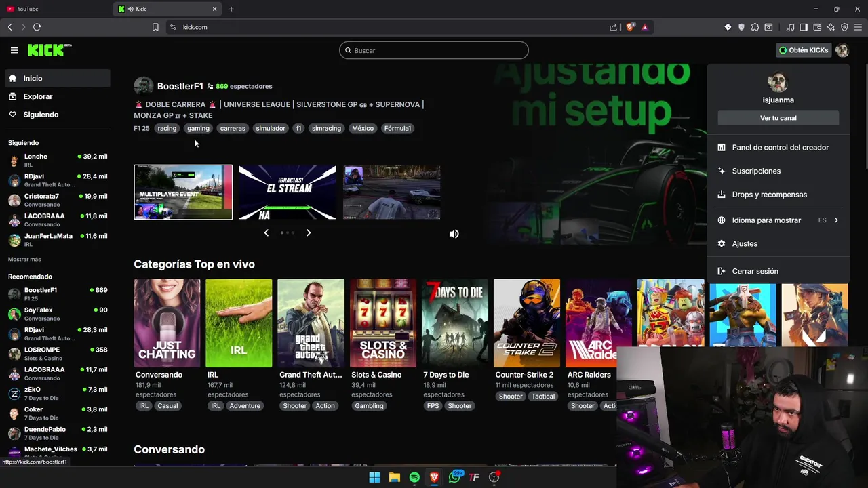Open a new browser tab
Screen dimensions: 868x488
231,9
